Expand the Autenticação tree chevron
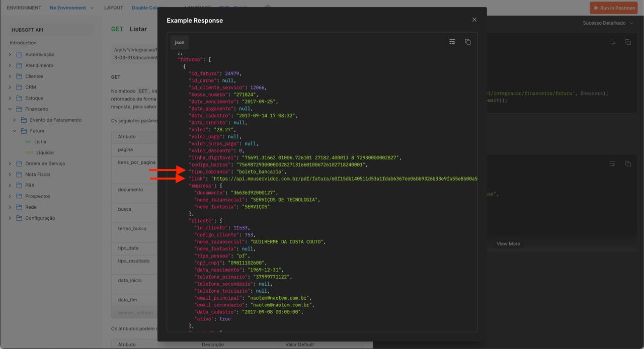This screenshot has width=644, height=349. 10,54
